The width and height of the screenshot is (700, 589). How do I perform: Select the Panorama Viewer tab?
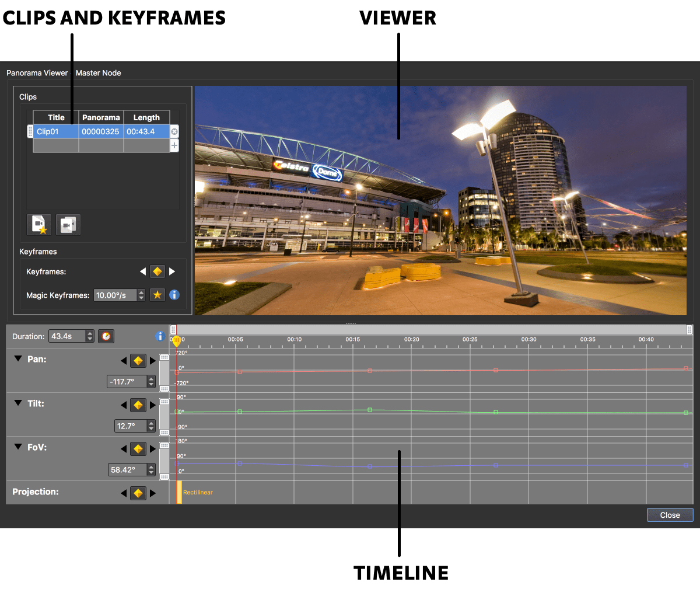coord(37,73)
